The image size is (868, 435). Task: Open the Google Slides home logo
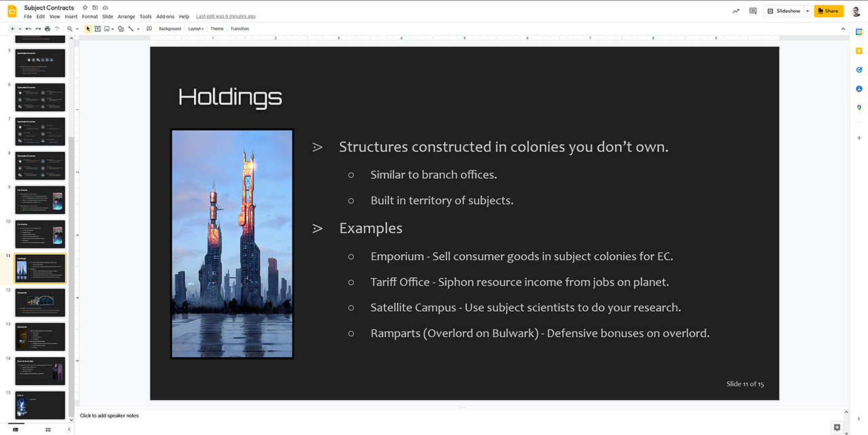point(12,11)
